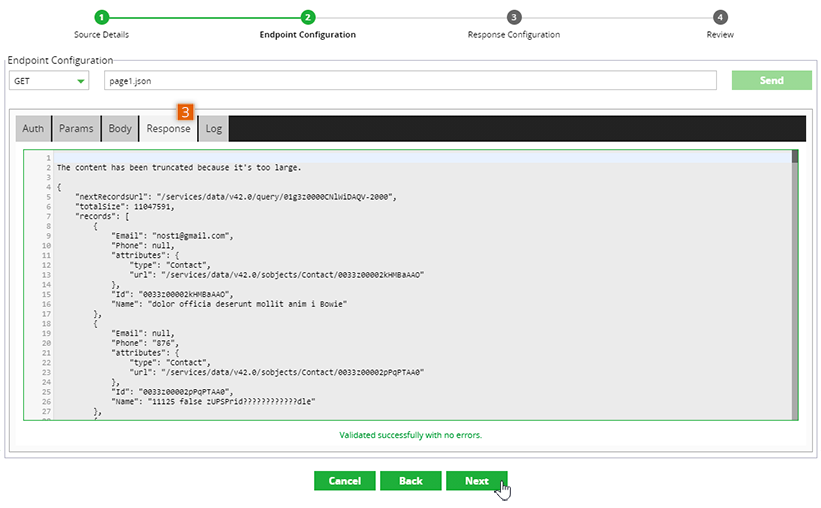Click the nost1@gmail.com email line
This screenshot has height=508, width=821.
172,236
